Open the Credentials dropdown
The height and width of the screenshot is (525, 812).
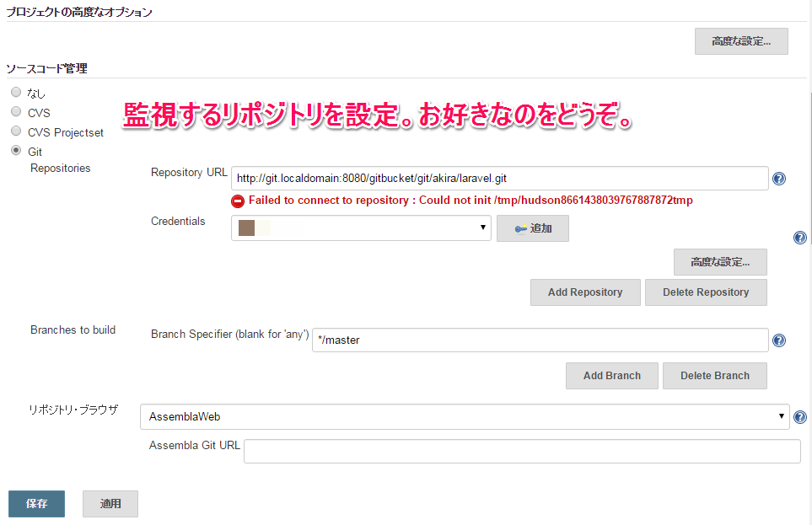(361, 228)
